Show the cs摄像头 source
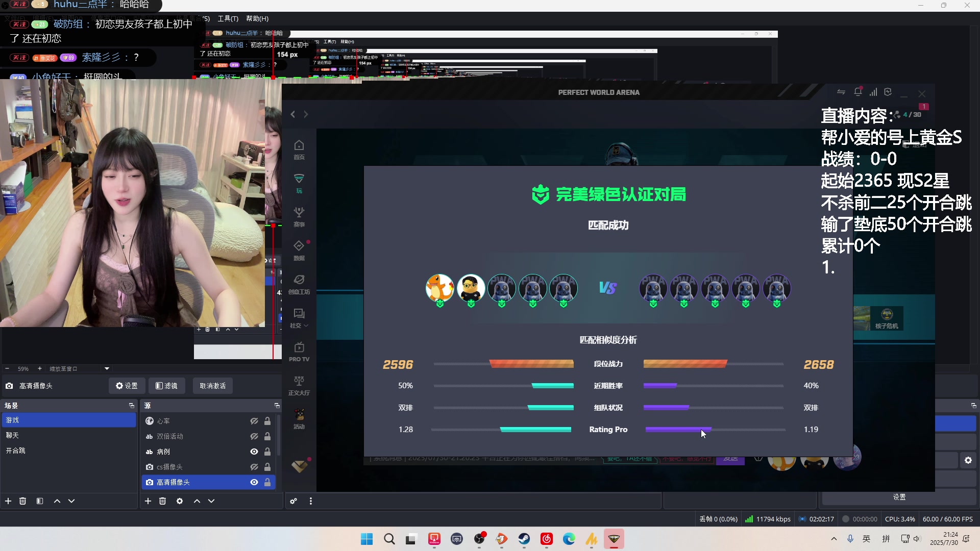Viewport: 980px width, 551px height. tap(254, 467)
